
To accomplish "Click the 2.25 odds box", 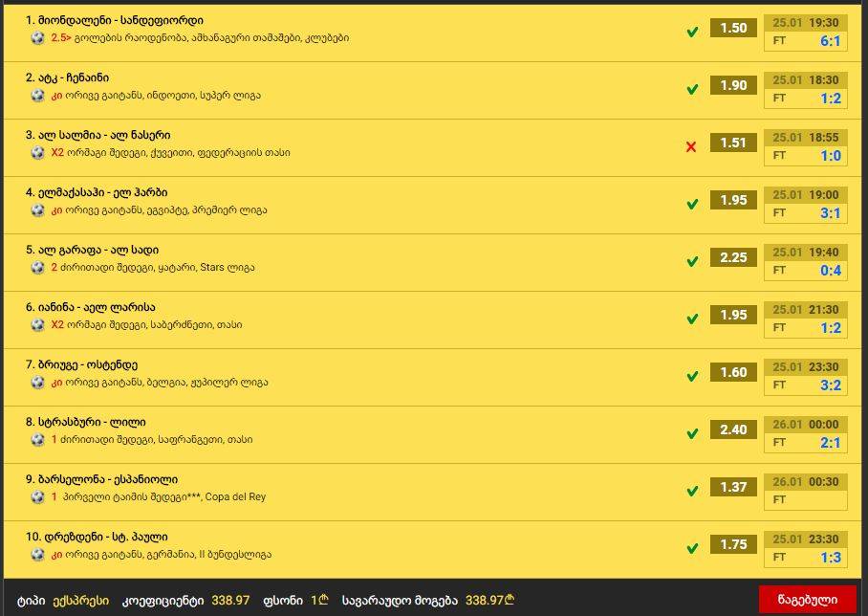I will tap(733, 257).
